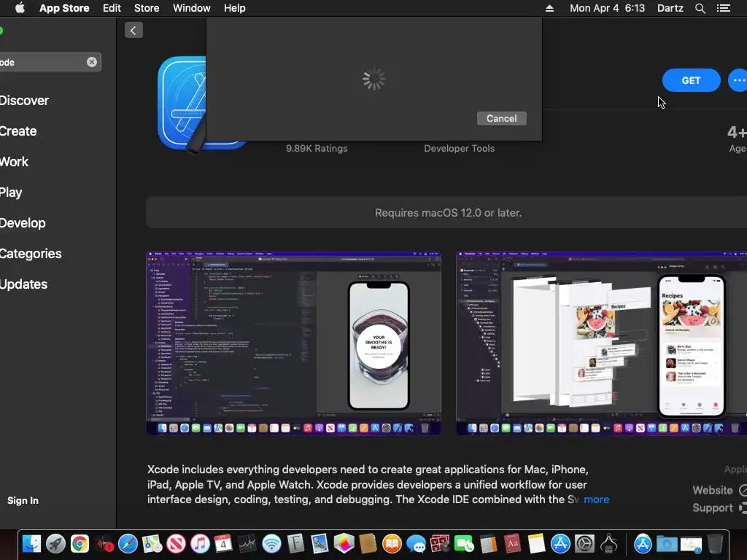Go to Categories in the sidebar
Screen dimensions: 747x560
click(31, 253)
